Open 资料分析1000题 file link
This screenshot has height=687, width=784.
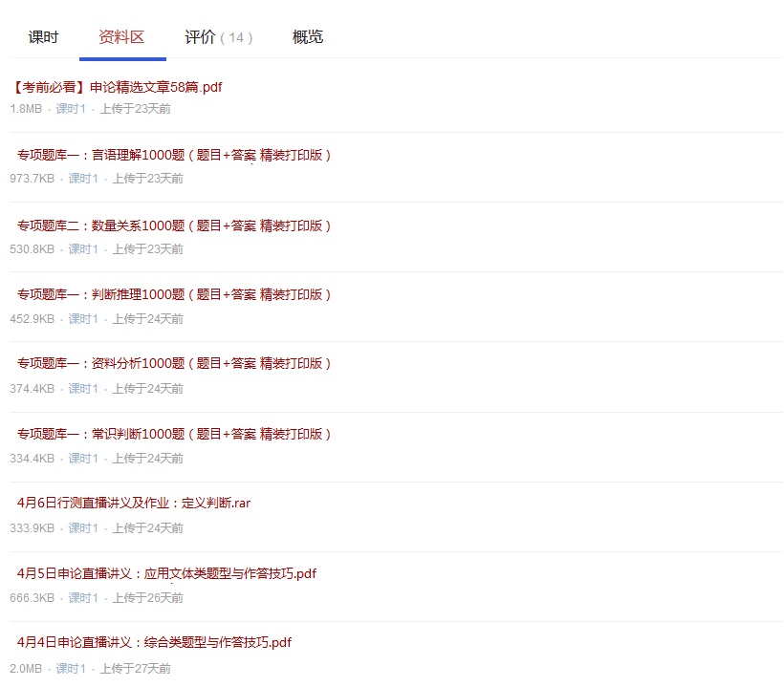click(x=174, y=363)
